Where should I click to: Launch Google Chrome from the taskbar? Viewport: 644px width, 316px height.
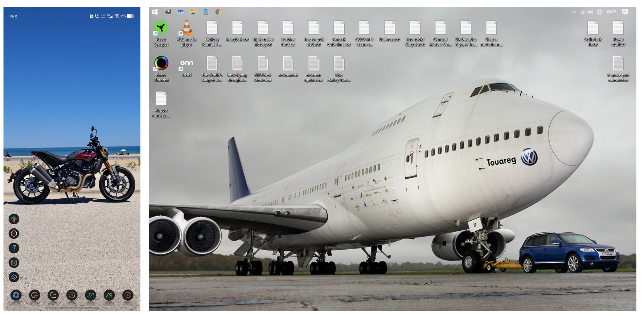click(x=218, y=12)
